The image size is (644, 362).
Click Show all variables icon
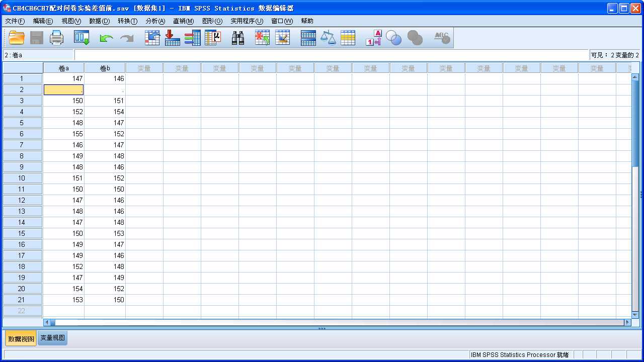point(415,38)
